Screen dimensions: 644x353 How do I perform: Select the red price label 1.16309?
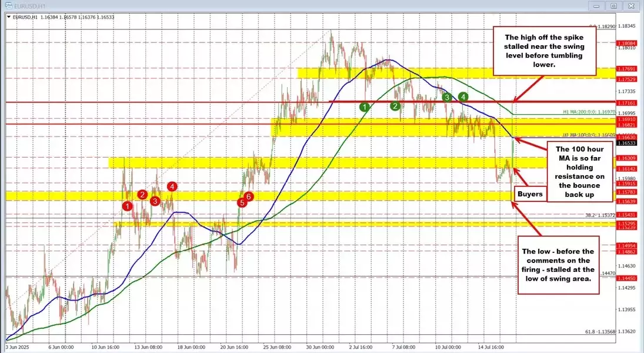click(x=626, y=158)
